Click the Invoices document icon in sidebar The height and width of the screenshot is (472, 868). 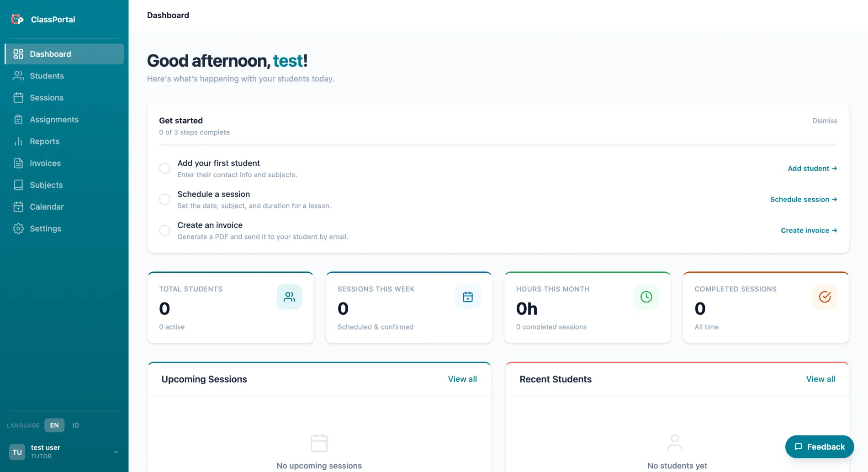click(18, 163)
